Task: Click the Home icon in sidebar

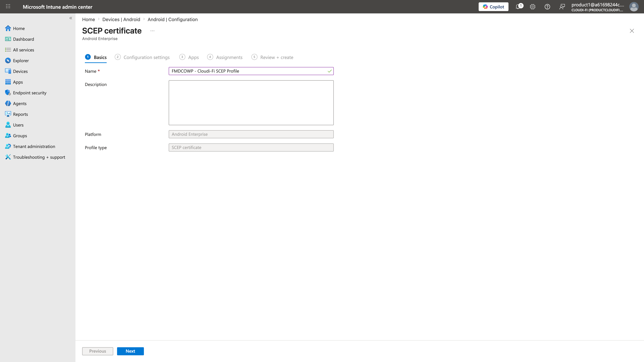Action: (8, 28)
